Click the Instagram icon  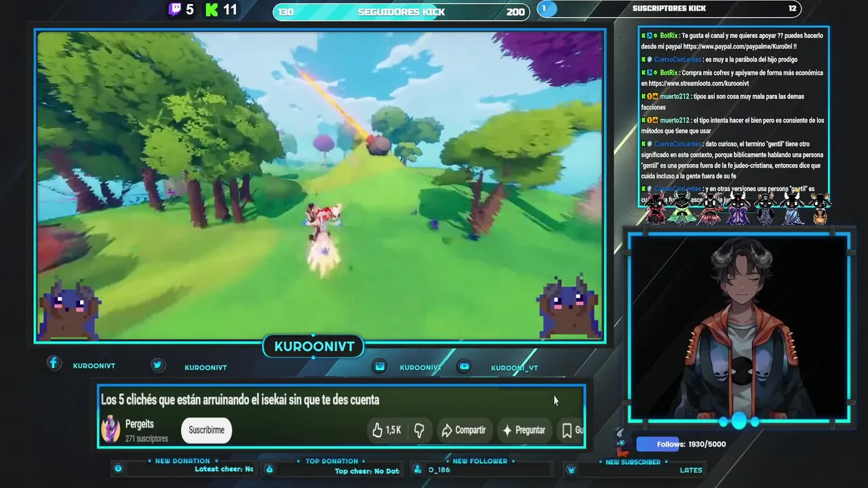(380, 366)
